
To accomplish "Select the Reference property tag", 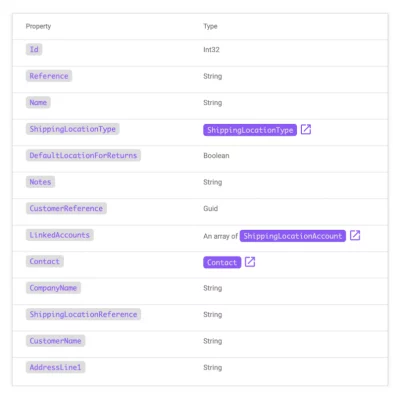I will [x=49, y=76].
